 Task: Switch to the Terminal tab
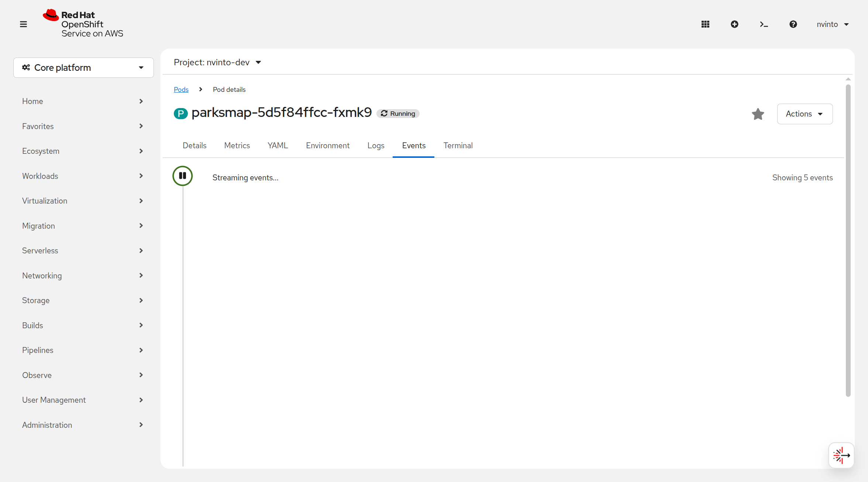point(458,146)
